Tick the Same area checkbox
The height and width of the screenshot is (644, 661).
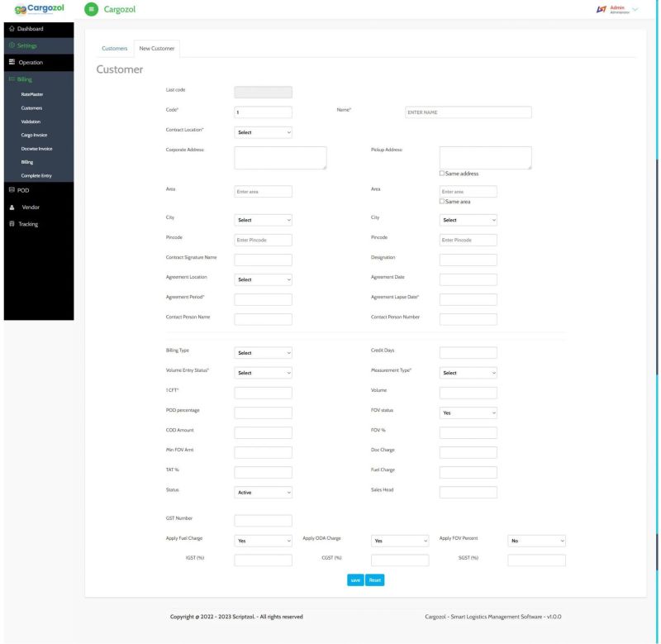pyautogui.click(x=443, y=202)
